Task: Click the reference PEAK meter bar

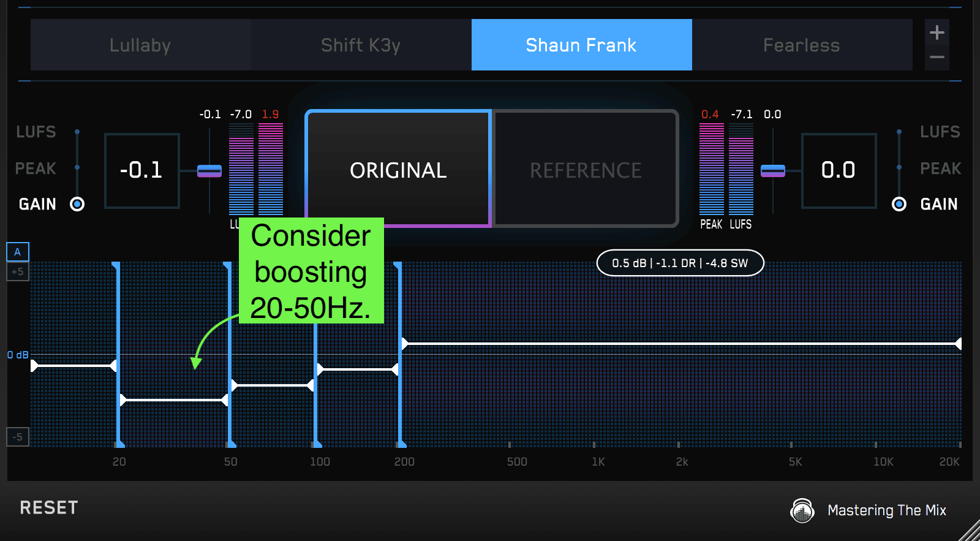Action: coord(712,169)
